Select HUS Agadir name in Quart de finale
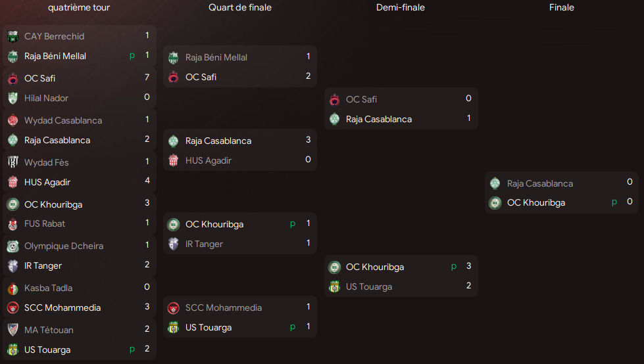This screenshot has height=364, width=644. pyautogui.click(x=208, y=160)
